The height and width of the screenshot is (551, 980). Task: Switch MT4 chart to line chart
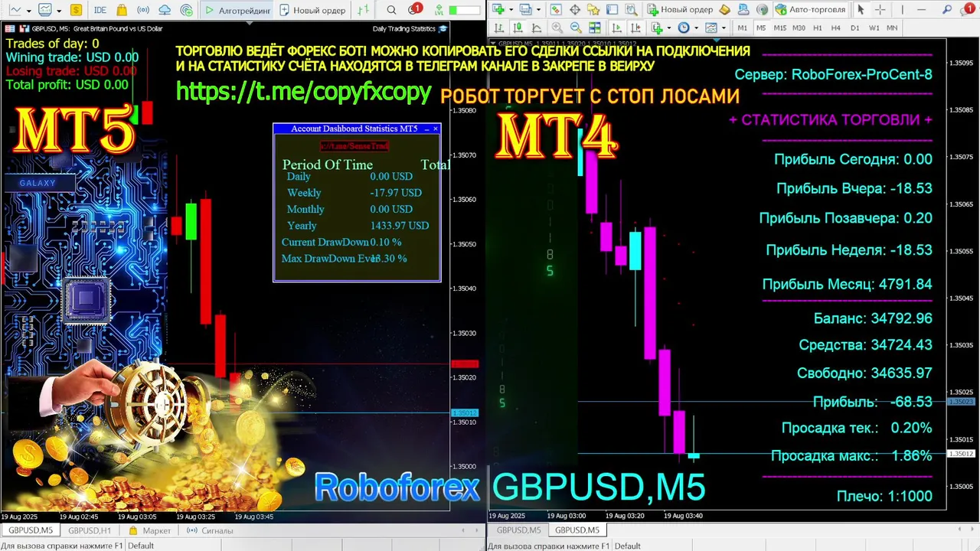537,28
